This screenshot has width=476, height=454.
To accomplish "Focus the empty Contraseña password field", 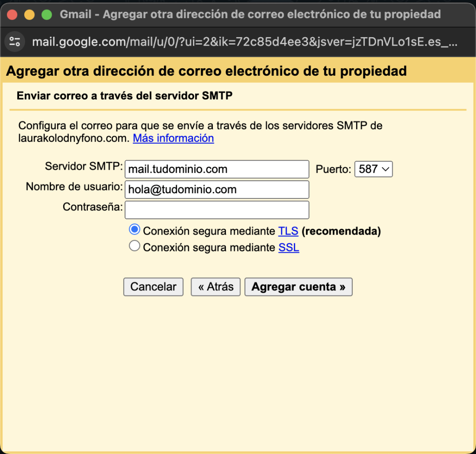I will click(217, 210).
